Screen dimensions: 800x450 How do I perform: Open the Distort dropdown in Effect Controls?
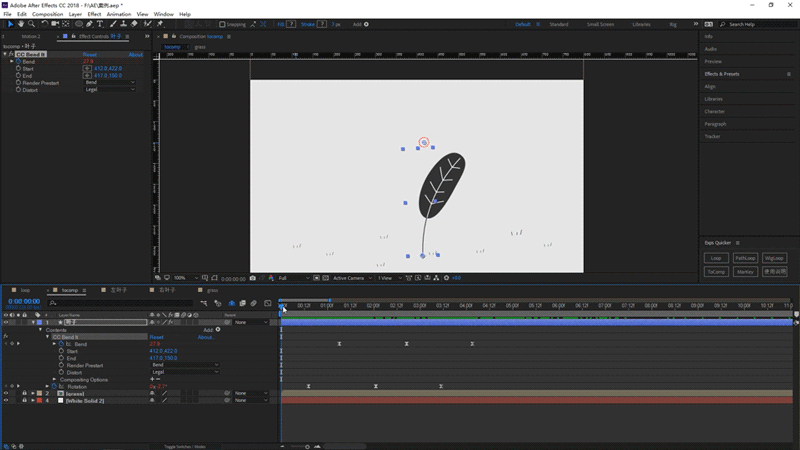[110, 90]
